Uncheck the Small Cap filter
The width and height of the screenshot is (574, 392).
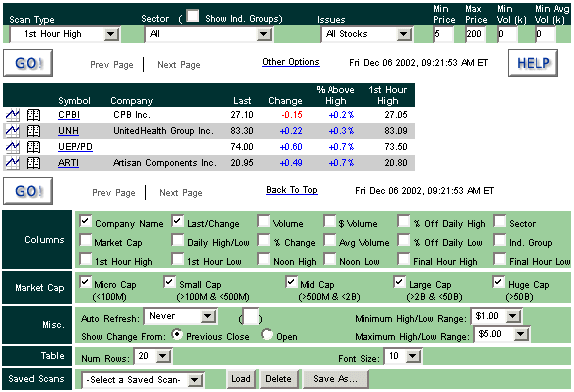click(169, 282)
